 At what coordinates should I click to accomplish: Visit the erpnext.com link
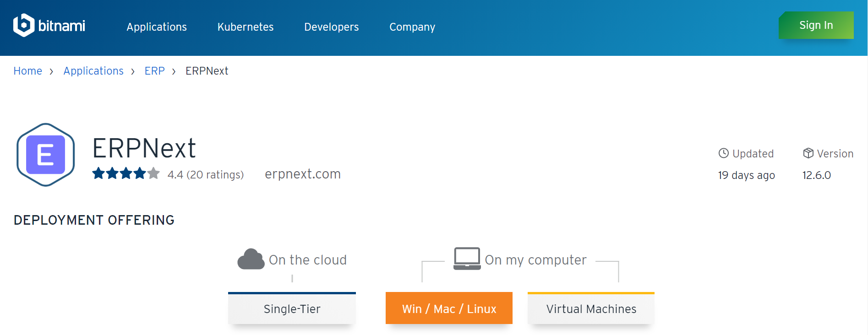coord(303,174)
